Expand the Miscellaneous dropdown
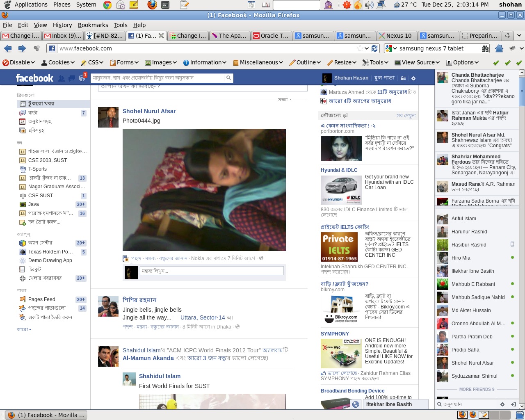Viewport: 525px width, 420px height. pos(258,62)
